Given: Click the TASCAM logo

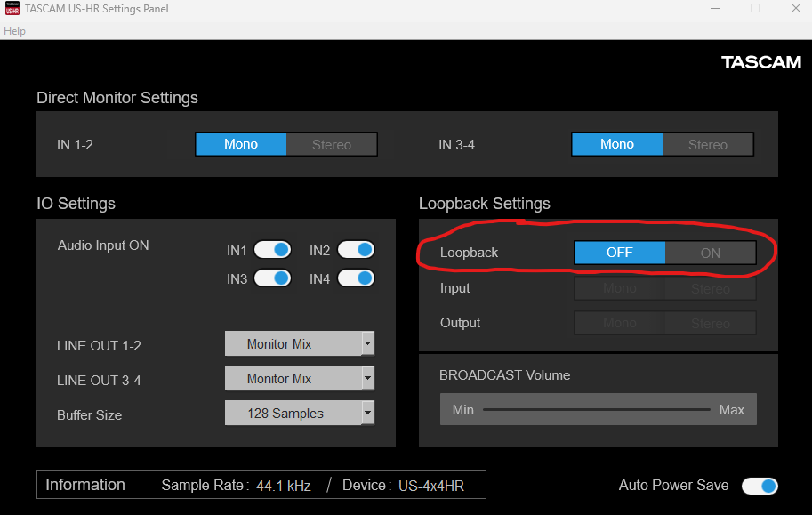Looking at the screenshot, I should [x=761, y=62].
